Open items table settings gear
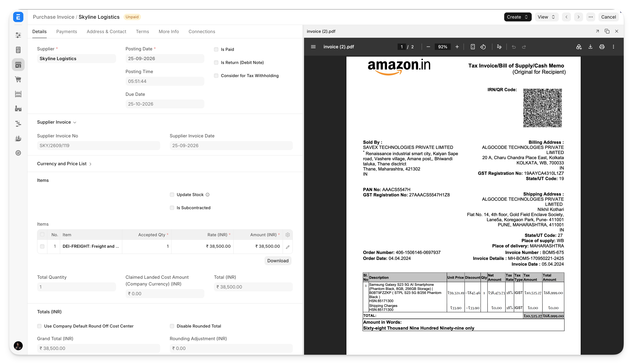This screenshot has height=364, width=633. 288,235
